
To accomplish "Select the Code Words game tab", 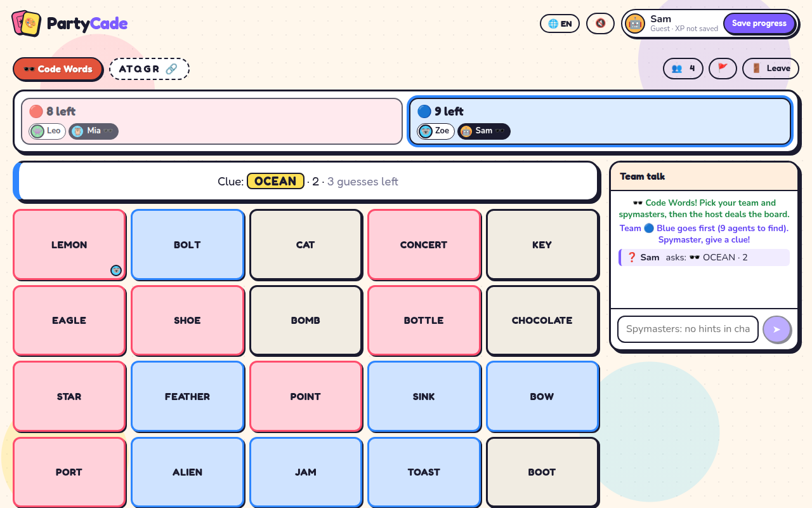I will [x=58, y=69].
